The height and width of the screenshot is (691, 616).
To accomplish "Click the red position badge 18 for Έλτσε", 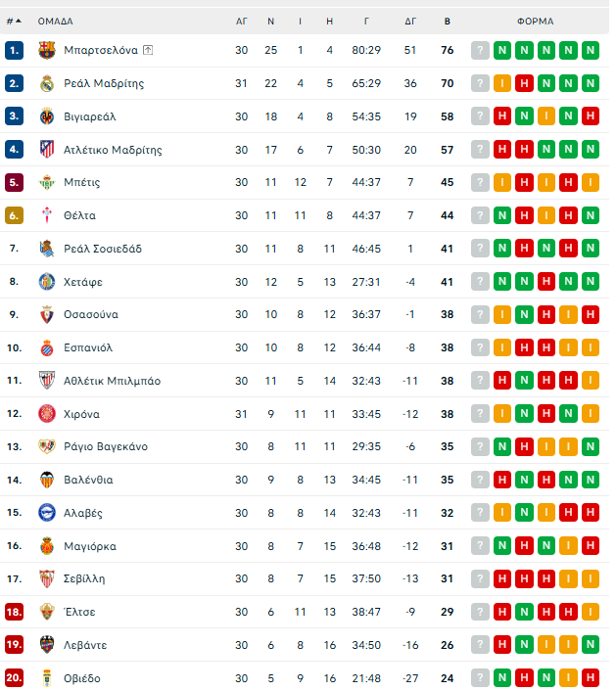I will [14, 612].
